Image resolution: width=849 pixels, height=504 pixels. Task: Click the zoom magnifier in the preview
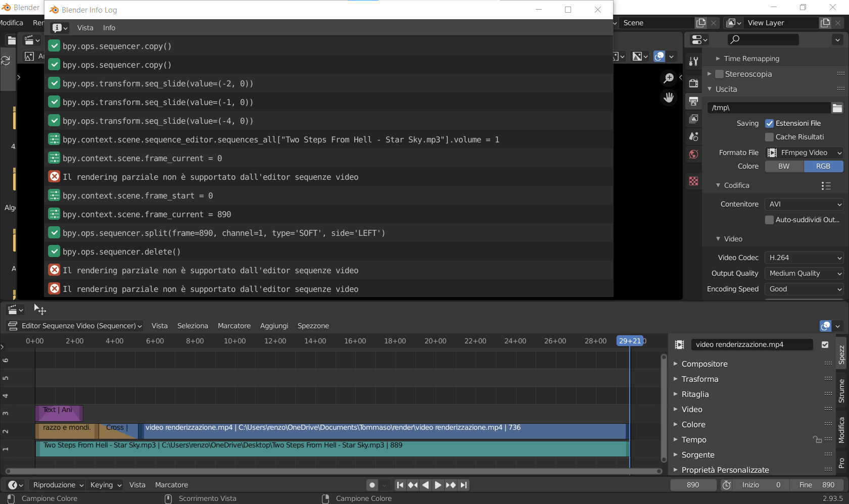click(x=669, y=78)
